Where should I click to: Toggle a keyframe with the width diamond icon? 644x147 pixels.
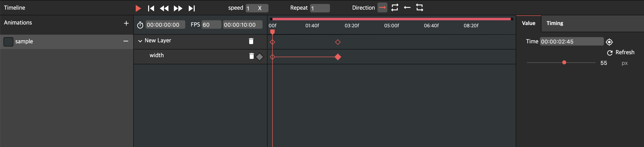(260, 57)
